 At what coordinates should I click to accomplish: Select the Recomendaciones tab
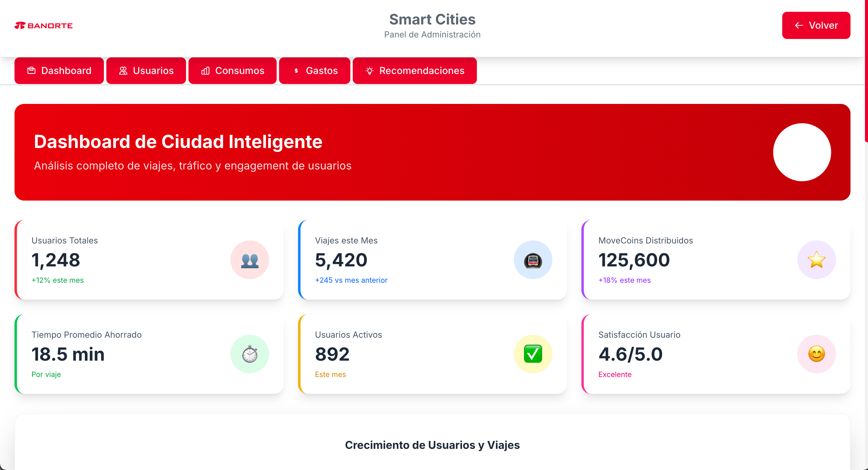coord(414,70)
